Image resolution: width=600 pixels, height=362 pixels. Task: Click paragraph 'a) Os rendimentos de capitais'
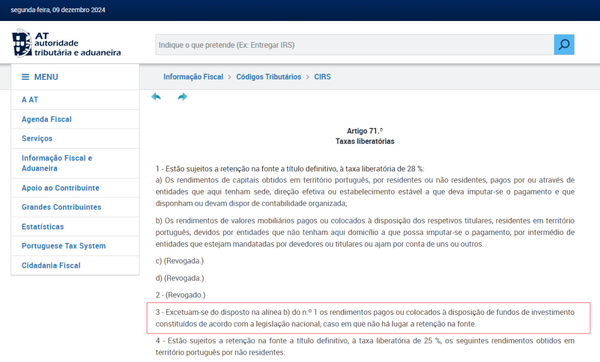coord(365,192)
